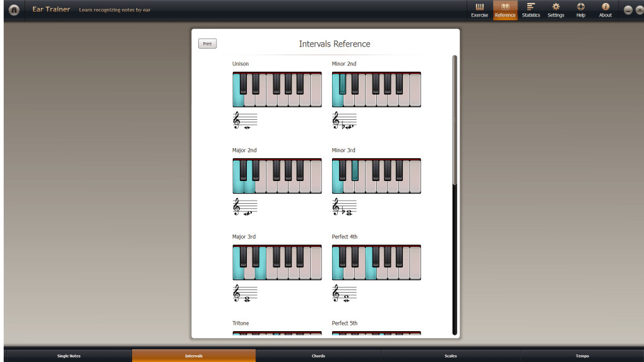
Task: Click the Print button
Action: (x=207, y=44)
